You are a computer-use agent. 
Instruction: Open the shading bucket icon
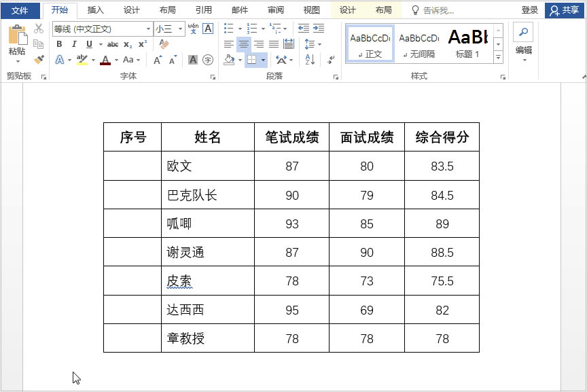click(229, 59)
